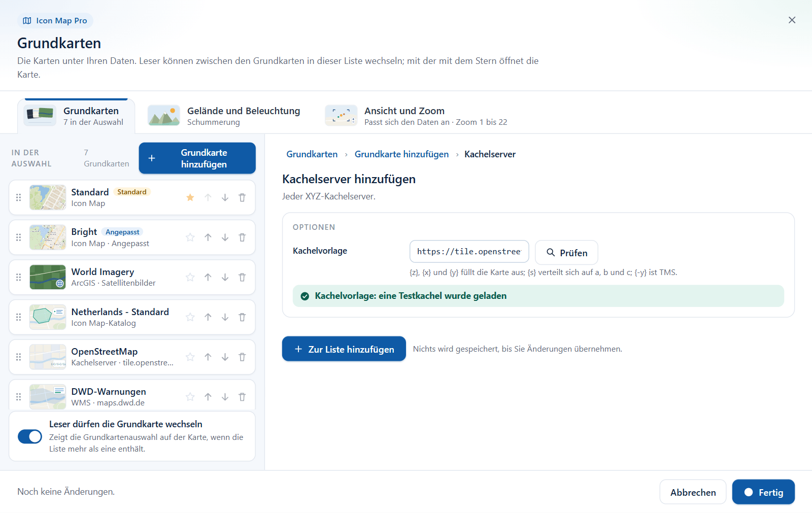
Task: Delete DWD-Warnungen basemap
Action: click(242, 397)
